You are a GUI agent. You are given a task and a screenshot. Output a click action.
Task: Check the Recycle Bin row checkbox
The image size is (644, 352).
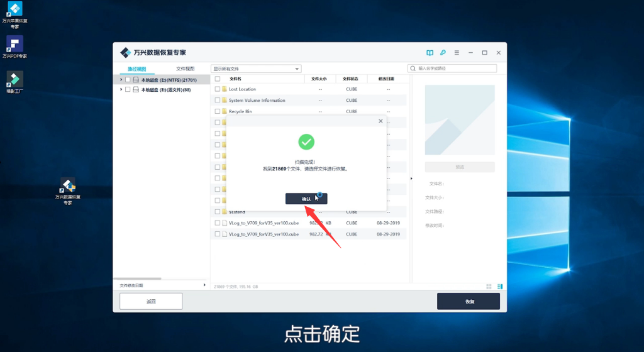pos(218,111)
